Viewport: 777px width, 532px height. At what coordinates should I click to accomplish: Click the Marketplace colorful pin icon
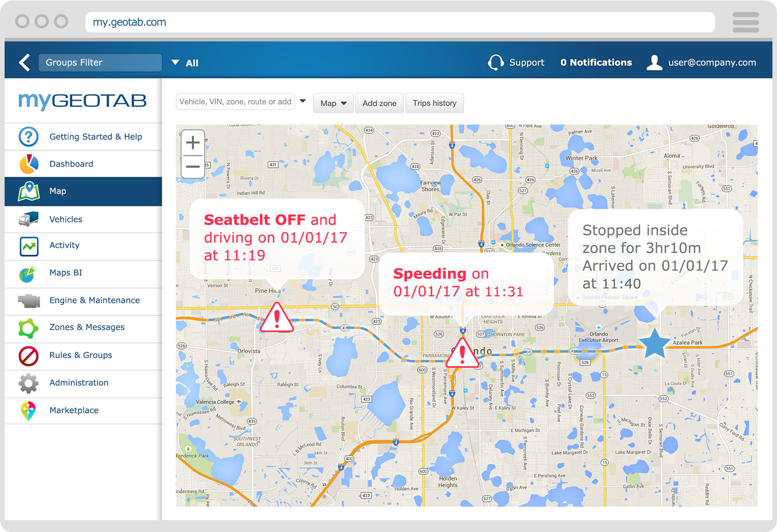tap(28, 411)
